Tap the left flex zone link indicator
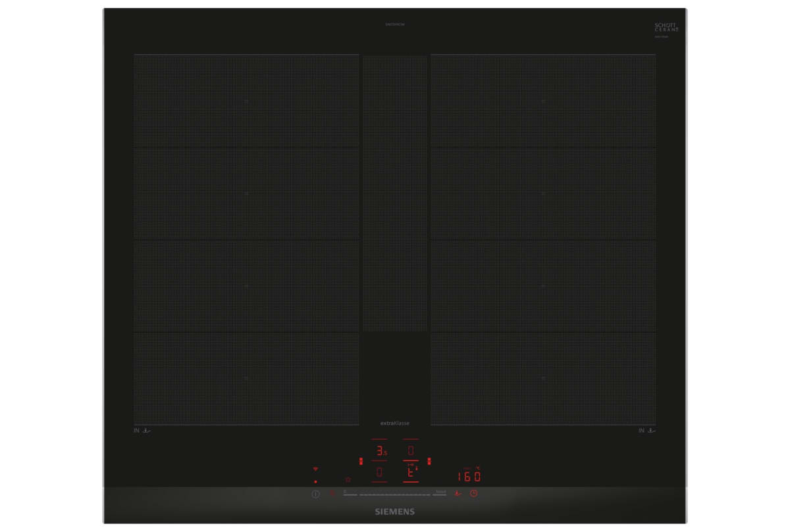Screen dimensions: 790x532 coord(361,461)
